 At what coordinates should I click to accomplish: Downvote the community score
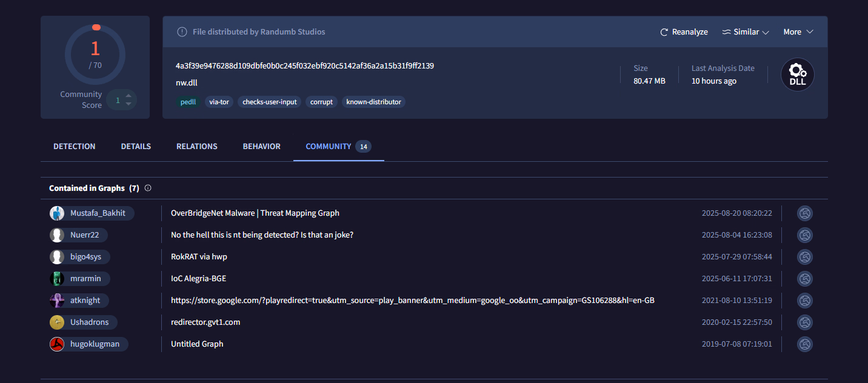click(128, 104)
